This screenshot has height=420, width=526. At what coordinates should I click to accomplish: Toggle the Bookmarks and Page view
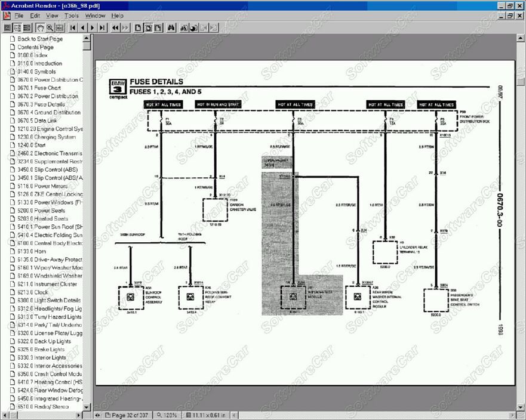pos(17,27)
